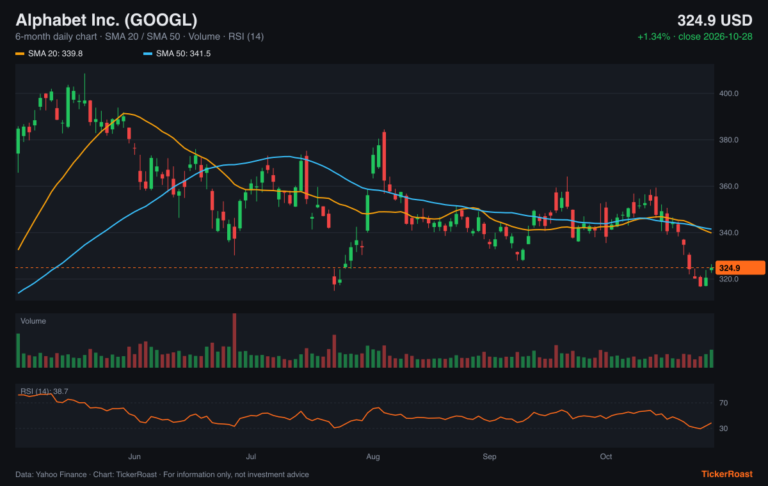The width and height of the screenshot is (768, 486).
Task: Click the orange SMA 20 legend swatch
Action: pos(20,53)
